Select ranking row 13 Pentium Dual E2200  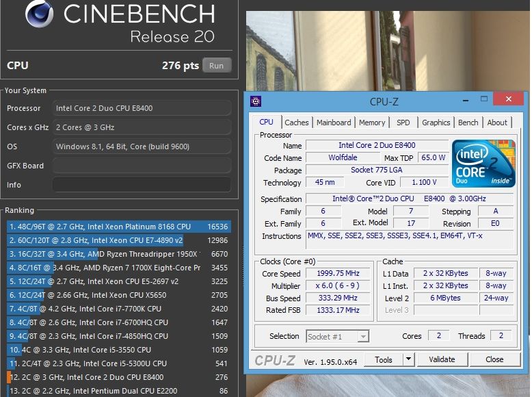coord(119,391)
